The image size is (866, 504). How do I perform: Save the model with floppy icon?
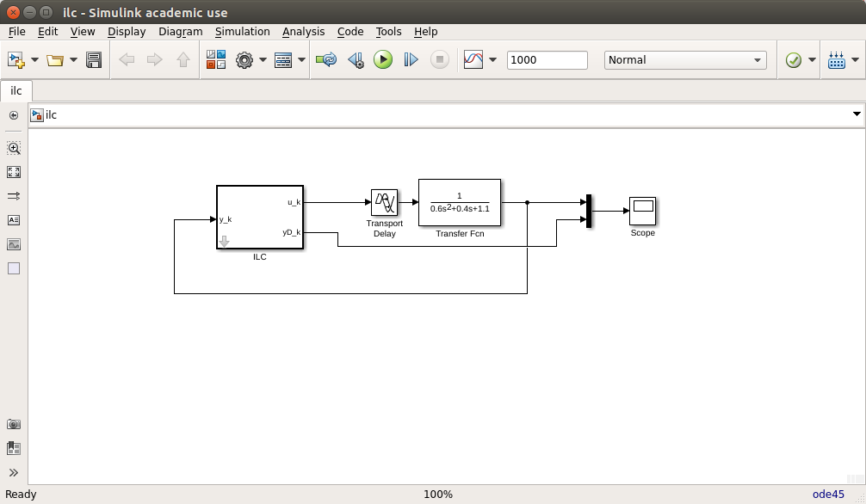pyautogui.click(x=94, y=59)
